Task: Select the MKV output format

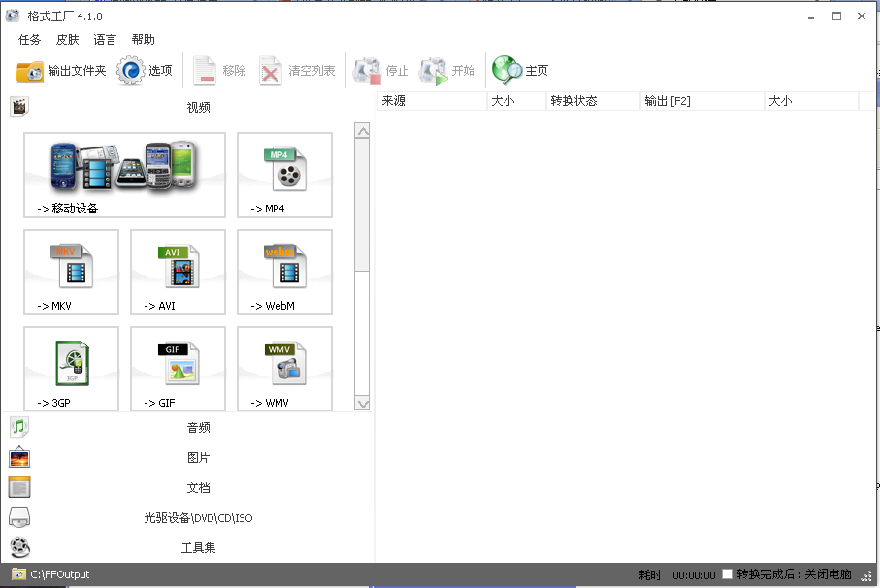Action: [71, 272]
